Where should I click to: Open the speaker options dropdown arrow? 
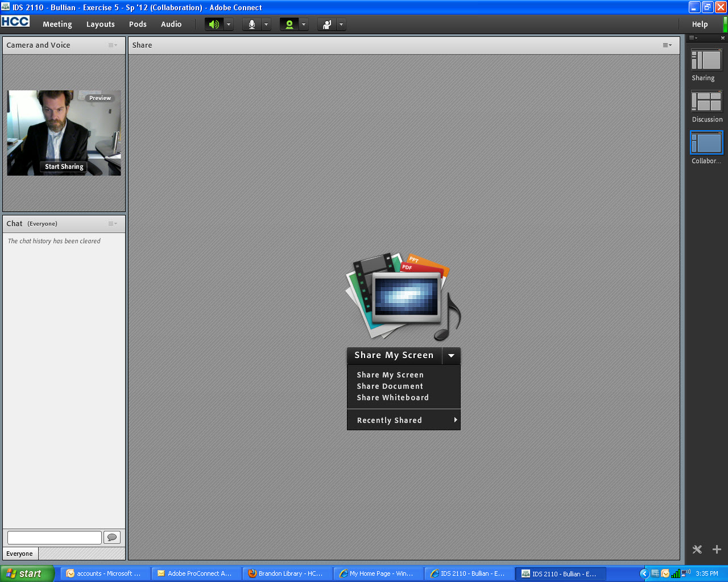tap(229, 24)
